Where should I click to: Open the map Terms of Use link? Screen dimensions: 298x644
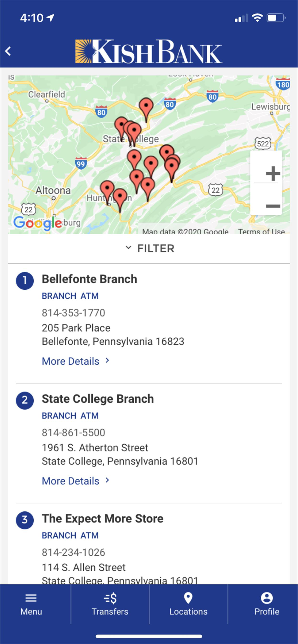click(x=262, y=231)
